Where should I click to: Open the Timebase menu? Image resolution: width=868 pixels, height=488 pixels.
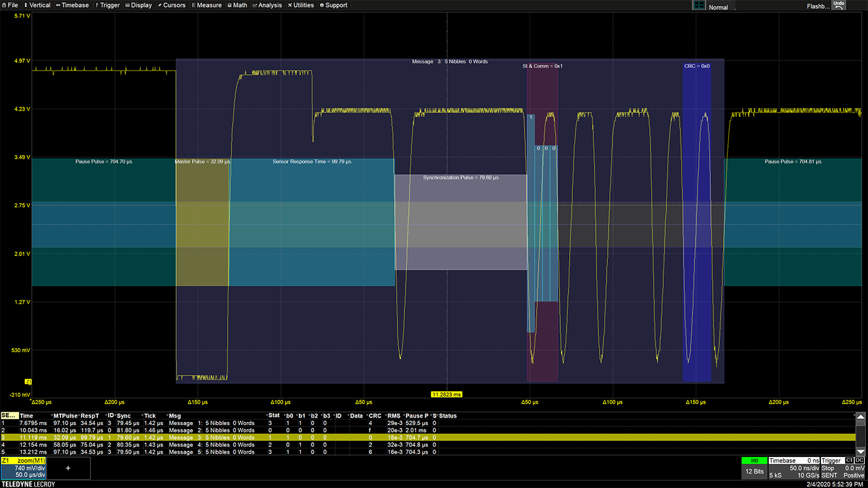72,5
